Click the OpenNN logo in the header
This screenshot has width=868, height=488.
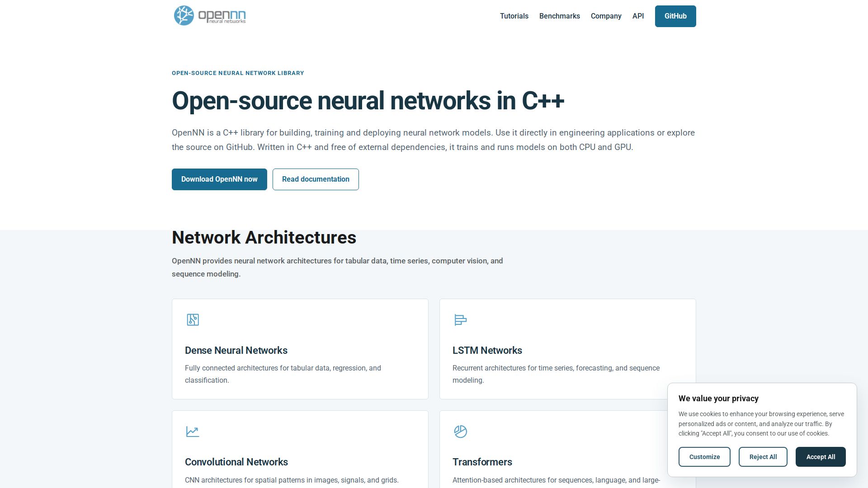[x=210, y=16]
